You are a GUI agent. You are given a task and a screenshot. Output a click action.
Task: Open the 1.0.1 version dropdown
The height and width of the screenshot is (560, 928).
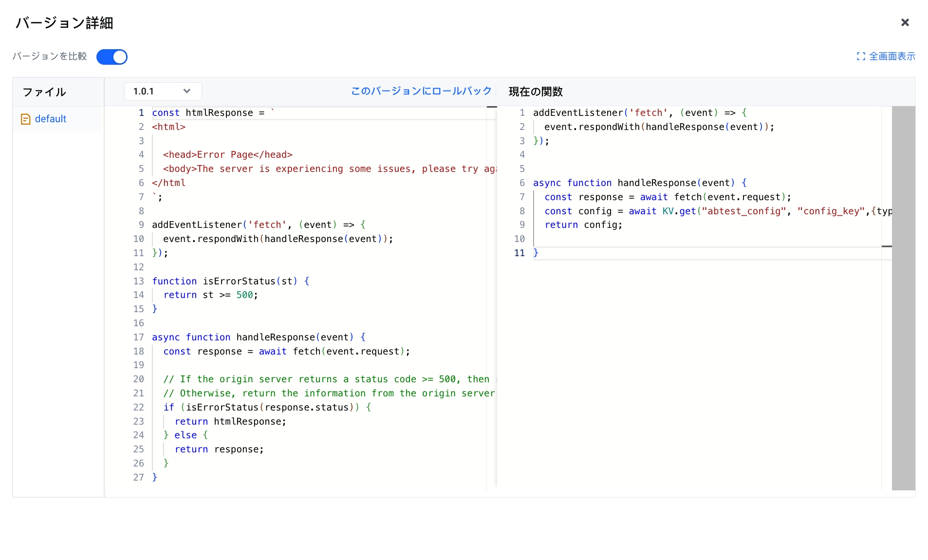(x=163, y=91)
